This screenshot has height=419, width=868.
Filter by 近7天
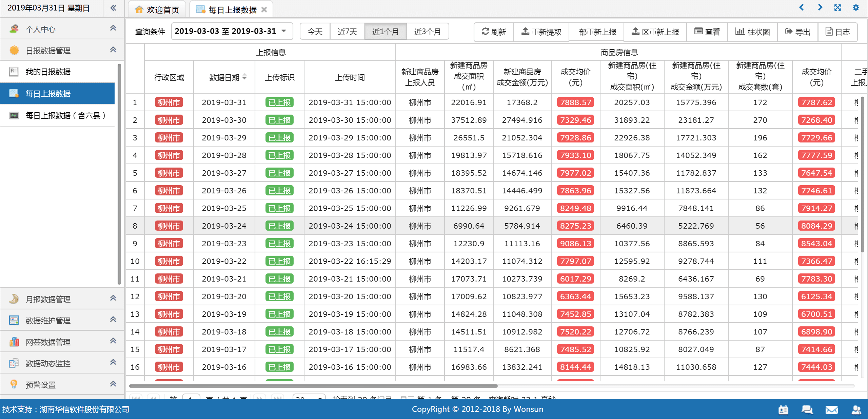click(347, 31)
